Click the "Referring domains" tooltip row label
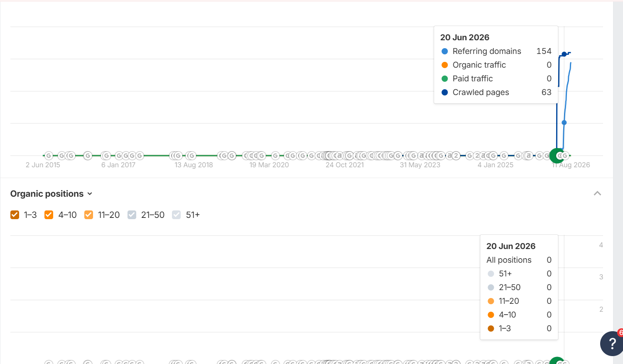Screen dimensions: 623x364 487,51
